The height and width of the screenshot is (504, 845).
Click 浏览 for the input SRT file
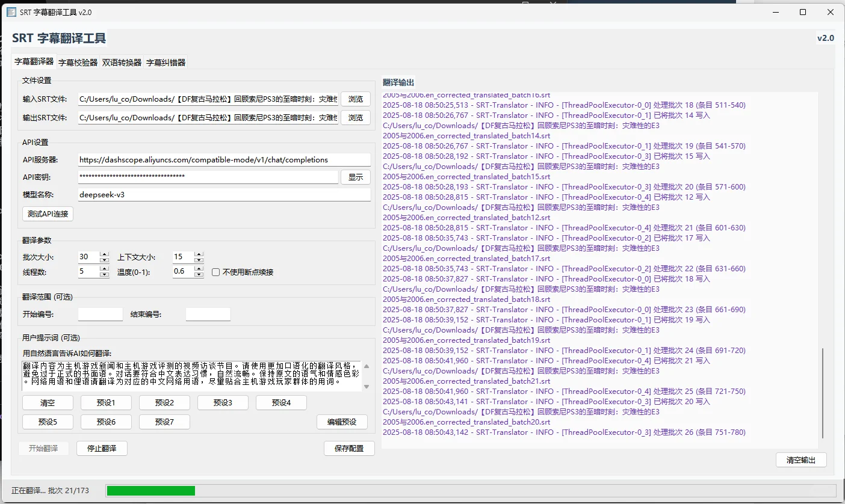pyautogui.click(x=356, y=99)
